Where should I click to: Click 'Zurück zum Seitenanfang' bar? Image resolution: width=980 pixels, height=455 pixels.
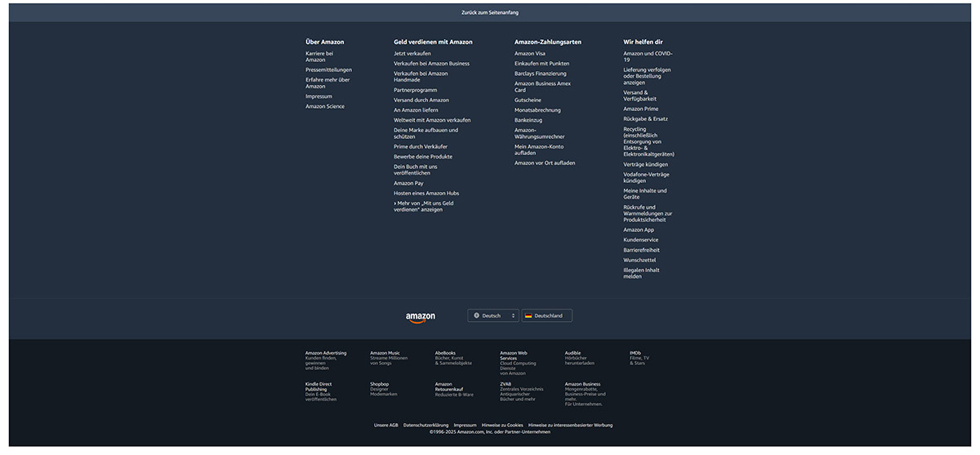(490, 12)
